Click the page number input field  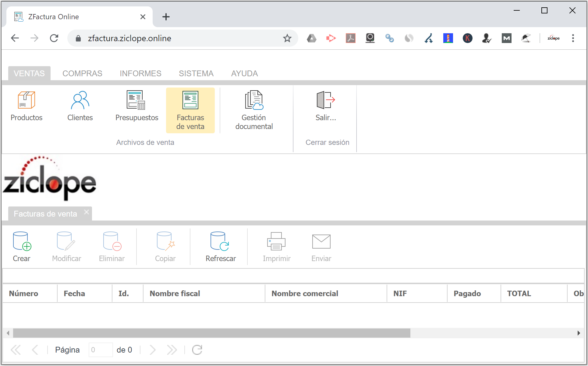[x=101, y=350]
